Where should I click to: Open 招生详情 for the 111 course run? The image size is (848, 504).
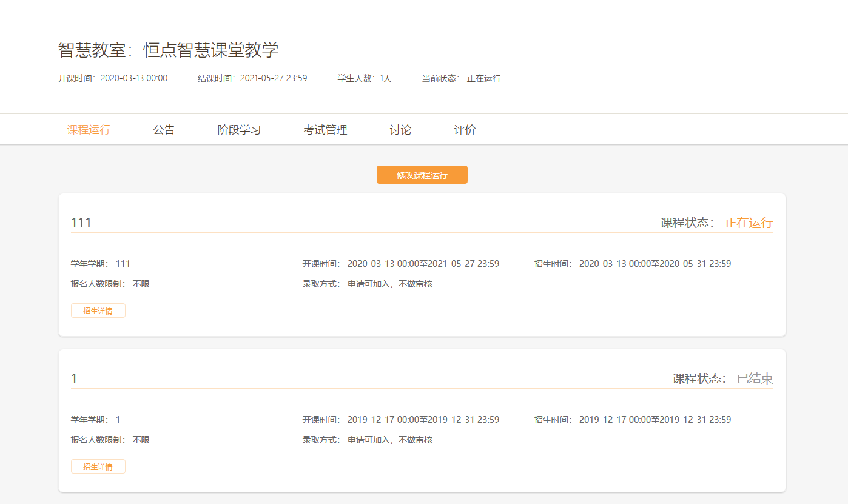click(98, 311)
